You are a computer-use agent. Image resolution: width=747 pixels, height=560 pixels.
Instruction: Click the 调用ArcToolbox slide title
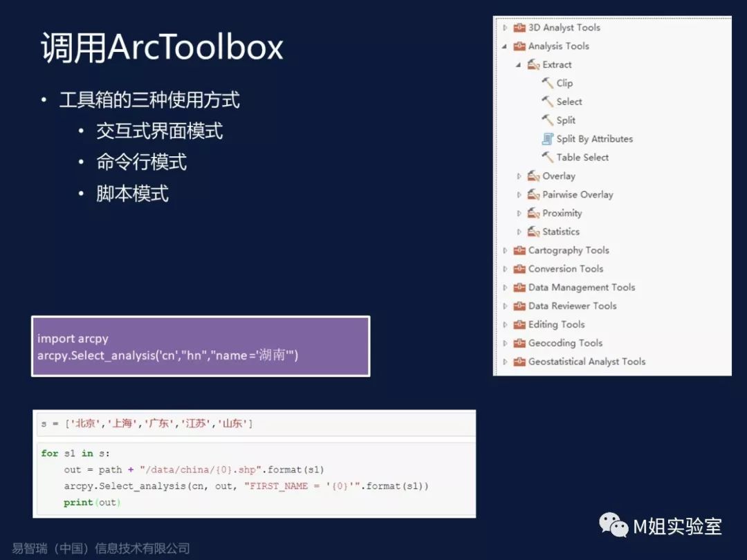162,47
